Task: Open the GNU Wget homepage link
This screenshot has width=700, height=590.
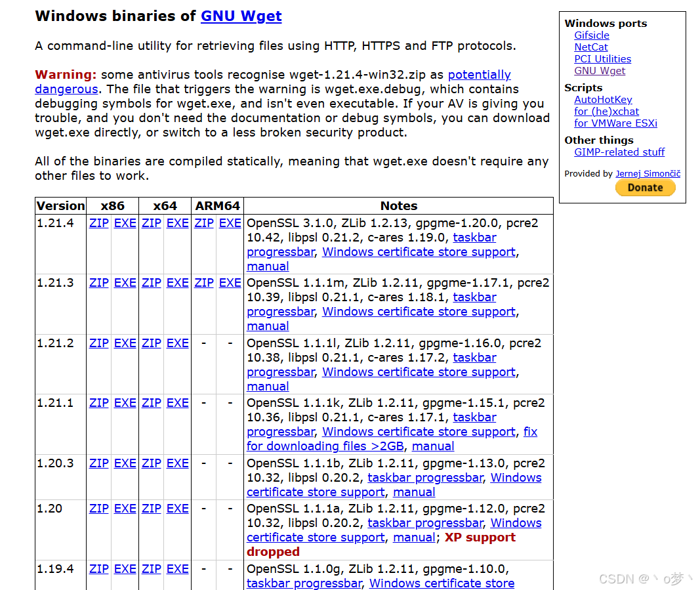Action: [241, 16]
